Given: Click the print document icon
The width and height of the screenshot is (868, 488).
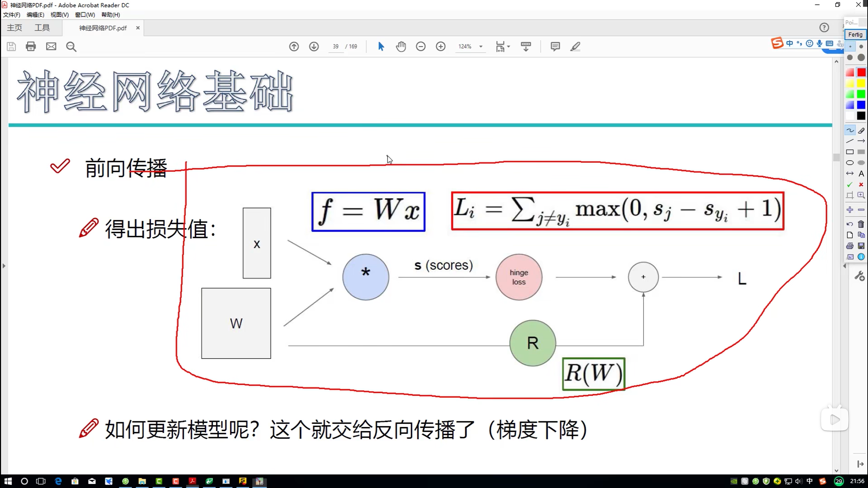Looking at the screenshot, I should click(31, 46).
